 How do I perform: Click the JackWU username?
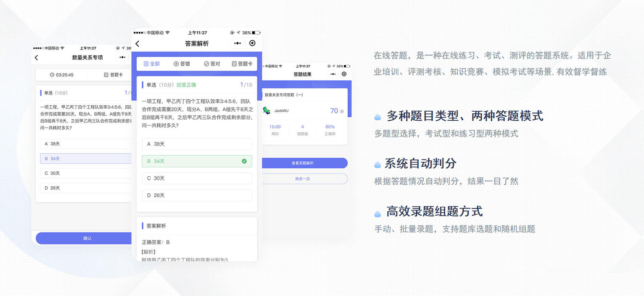click(x=282, y=111)
